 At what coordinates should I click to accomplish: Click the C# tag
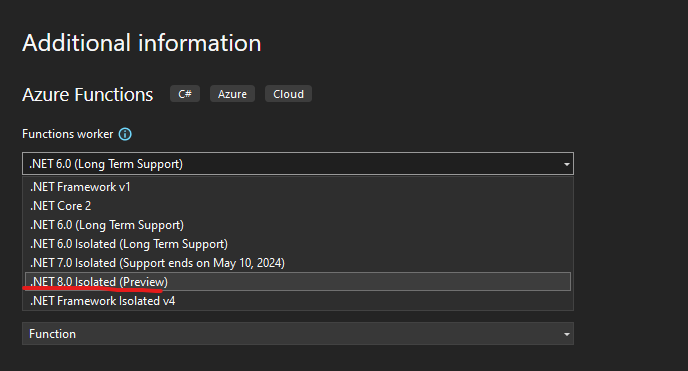click(x=185, y=94)
